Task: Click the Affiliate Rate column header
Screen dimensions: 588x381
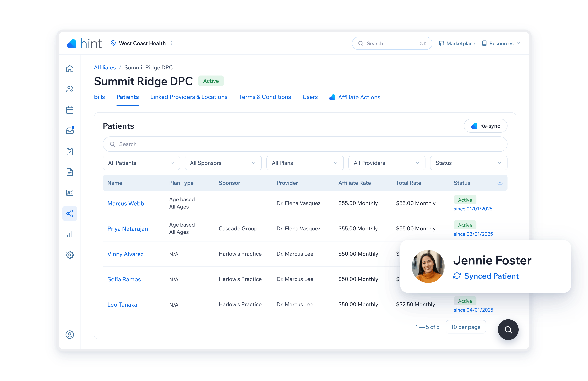Action: 354,183
